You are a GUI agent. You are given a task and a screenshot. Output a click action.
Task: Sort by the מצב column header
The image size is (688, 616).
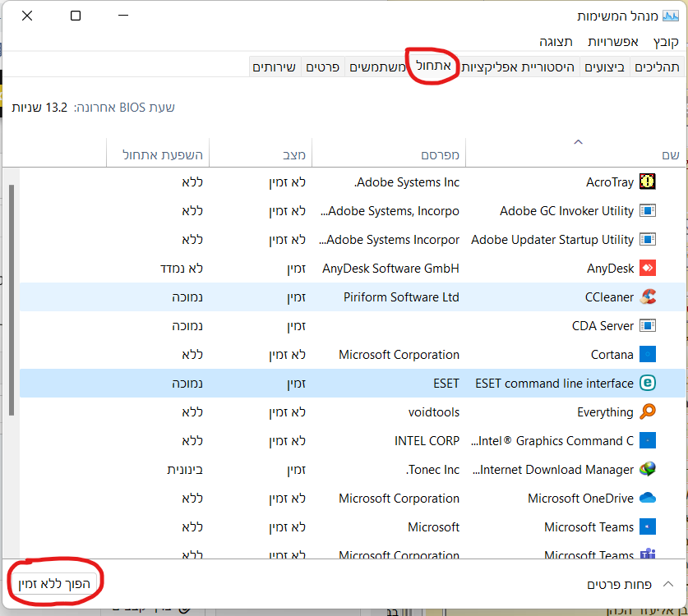coord(261,153)
